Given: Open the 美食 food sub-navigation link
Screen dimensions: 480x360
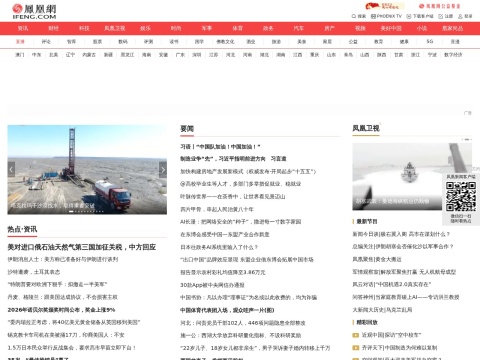Looking at the screenshot, I should click(x=302, y=42).
